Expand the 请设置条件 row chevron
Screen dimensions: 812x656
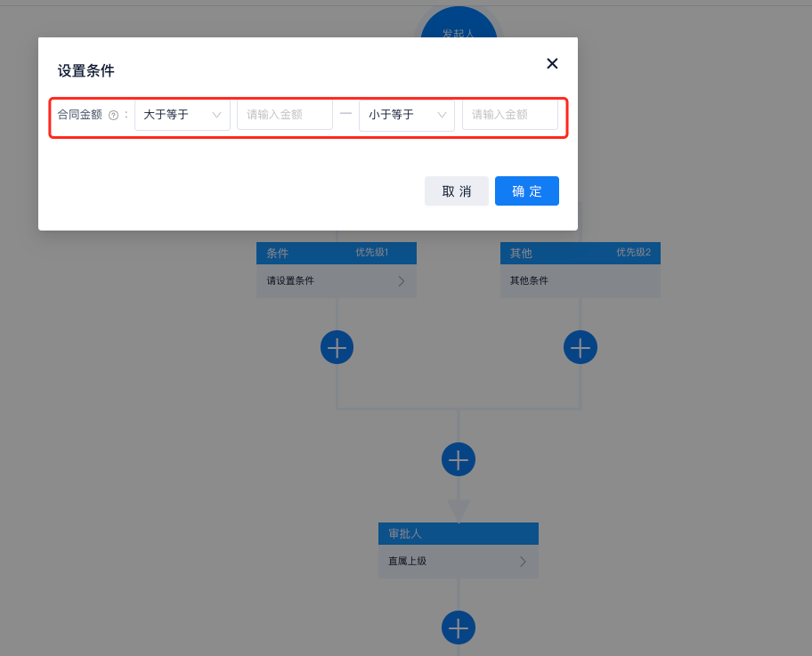tap(401, 281)
